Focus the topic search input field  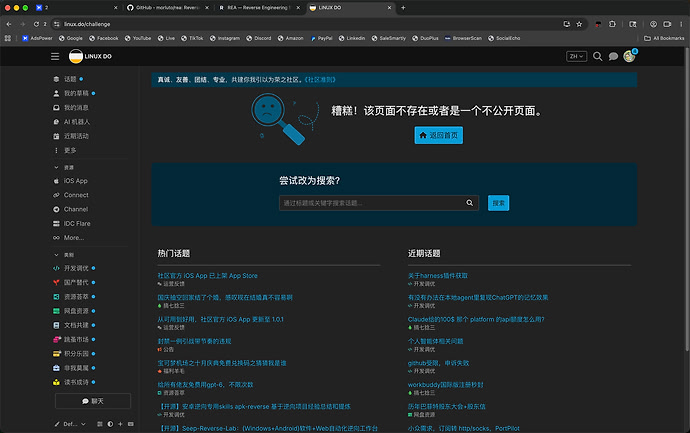coord(378,203)
